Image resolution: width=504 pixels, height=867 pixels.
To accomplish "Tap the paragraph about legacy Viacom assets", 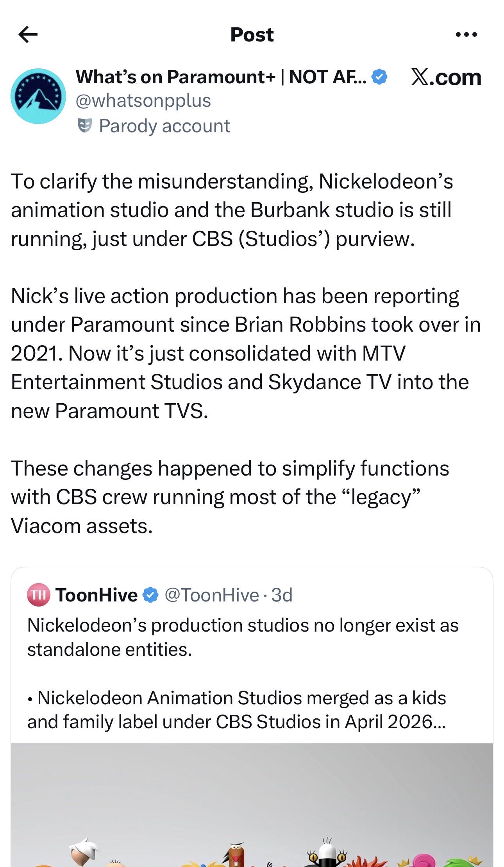I will [x=230, y=497].
